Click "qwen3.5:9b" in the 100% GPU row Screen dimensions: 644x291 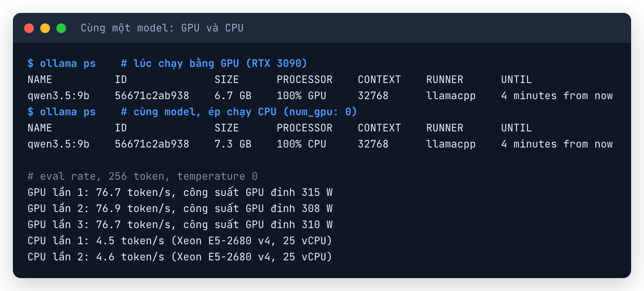point(59,96)
